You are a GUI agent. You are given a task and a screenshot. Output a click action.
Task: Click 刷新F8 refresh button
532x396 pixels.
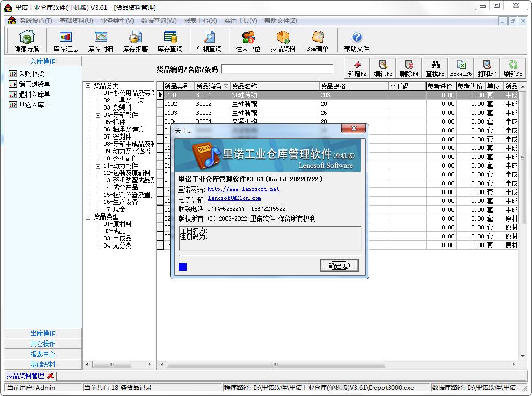[513, 69]
